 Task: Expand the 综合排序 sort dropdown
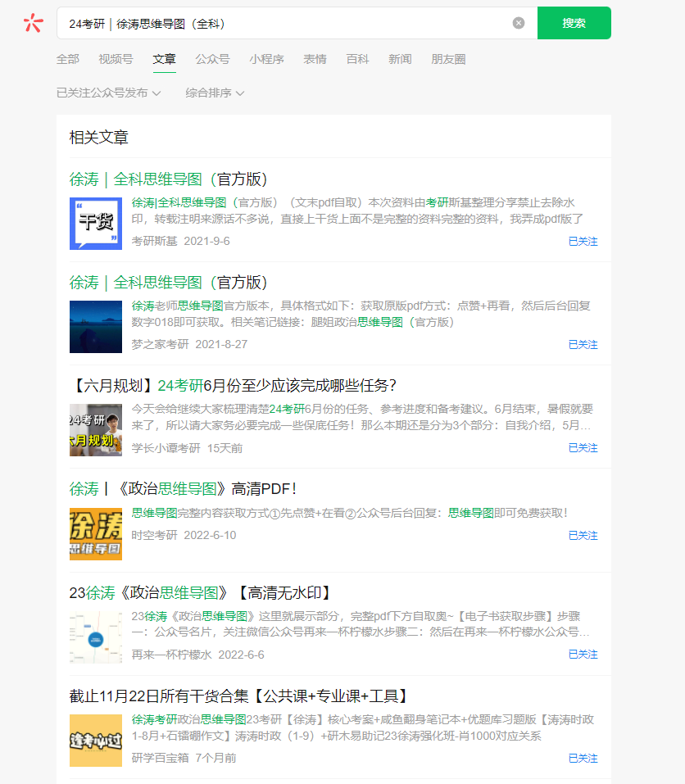215,93
